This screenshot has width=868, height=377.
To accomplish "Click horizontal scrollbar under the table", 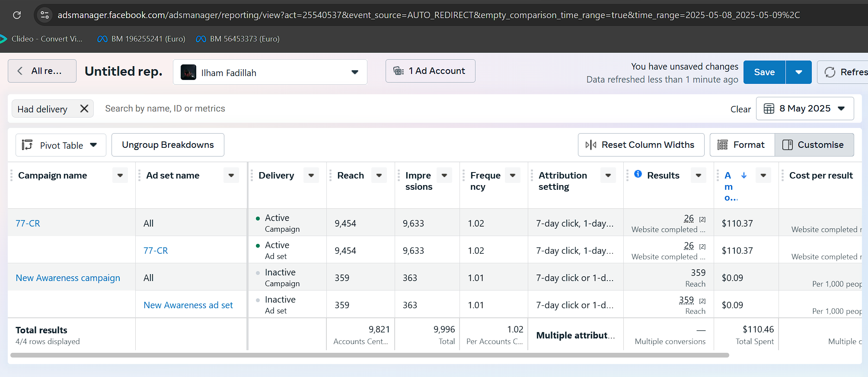I will (x=370, y=355).
